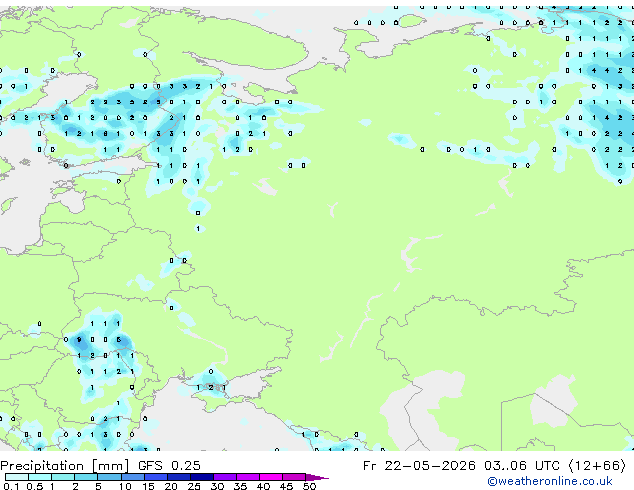Select the purple 30 to 35 mm swatch
Screen dimensions: 634x490
click(225, 477)
